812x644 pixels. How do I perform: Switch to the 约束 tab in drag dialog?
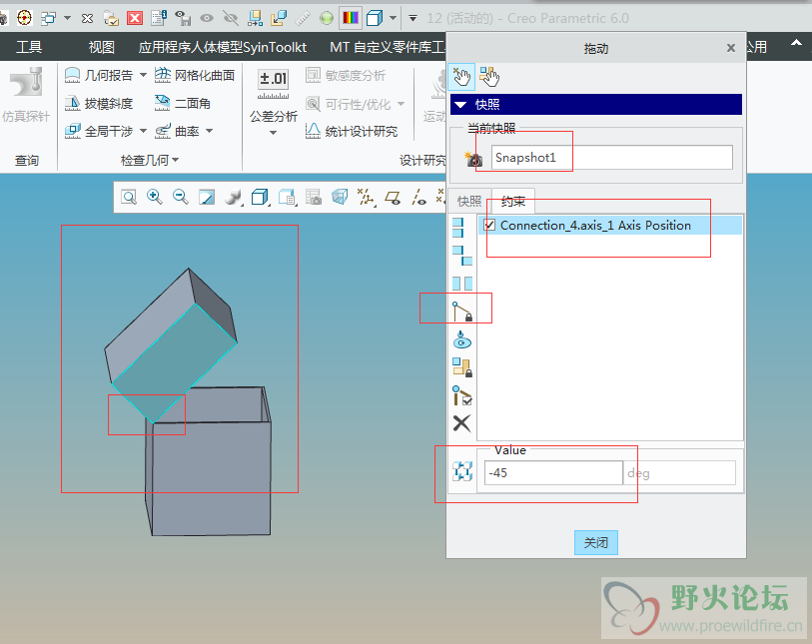[x=513, y=201]
